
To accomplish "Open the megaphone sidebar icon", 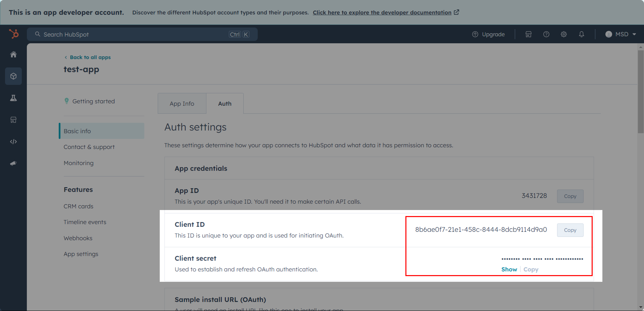I will tap(13, 163).
